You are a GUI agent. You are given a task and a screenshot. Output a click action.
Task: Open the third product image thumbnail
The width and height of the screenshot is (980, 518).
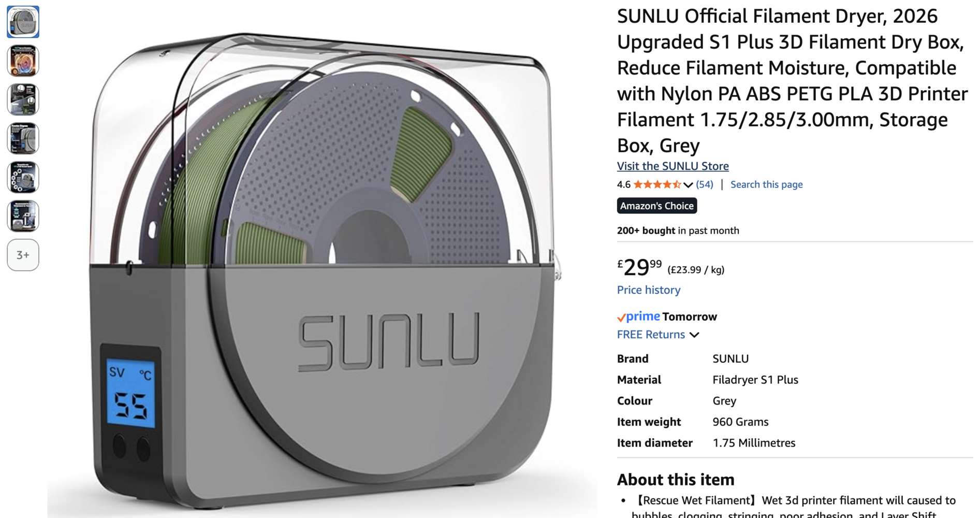pyautogui.click(x=23, y=99)
